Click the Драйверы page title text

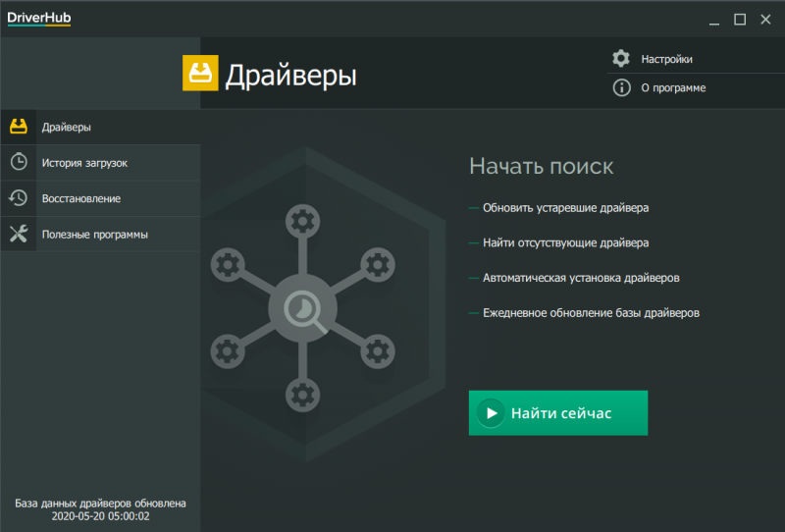(290, 77)
